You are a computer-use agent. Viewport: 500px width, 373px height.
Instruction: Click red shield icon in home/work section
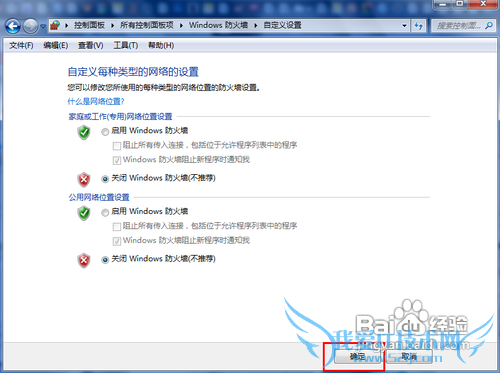[x=84, y=180]
